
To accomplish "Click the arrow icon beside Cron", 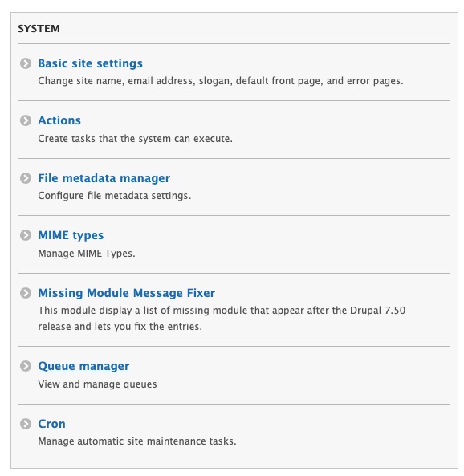I will (x=26, y=424).
